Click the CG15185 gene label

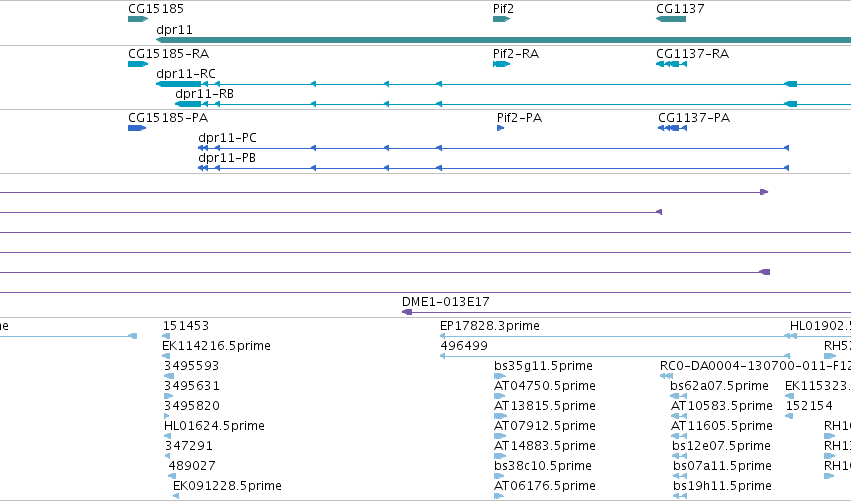pos(156,9)
